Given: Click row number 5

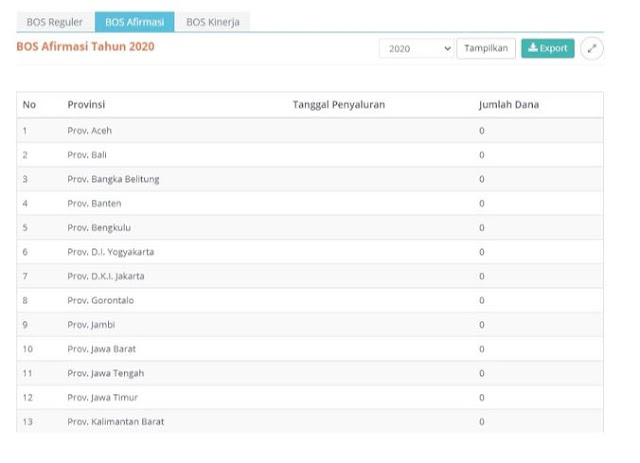Looking at the screenshot, I should [25, 227].
